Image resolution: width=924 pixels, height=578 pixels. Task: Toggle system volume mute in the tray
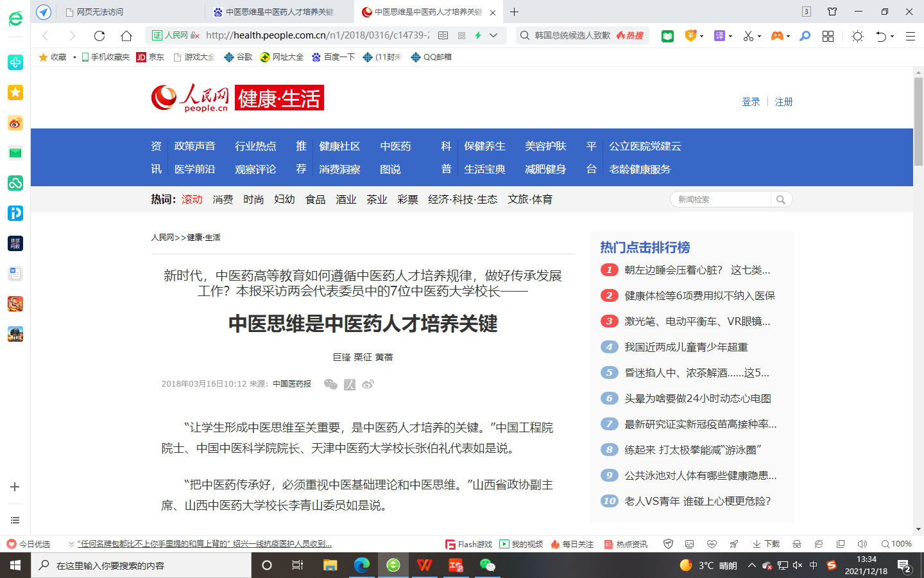(x=798, y=565)
